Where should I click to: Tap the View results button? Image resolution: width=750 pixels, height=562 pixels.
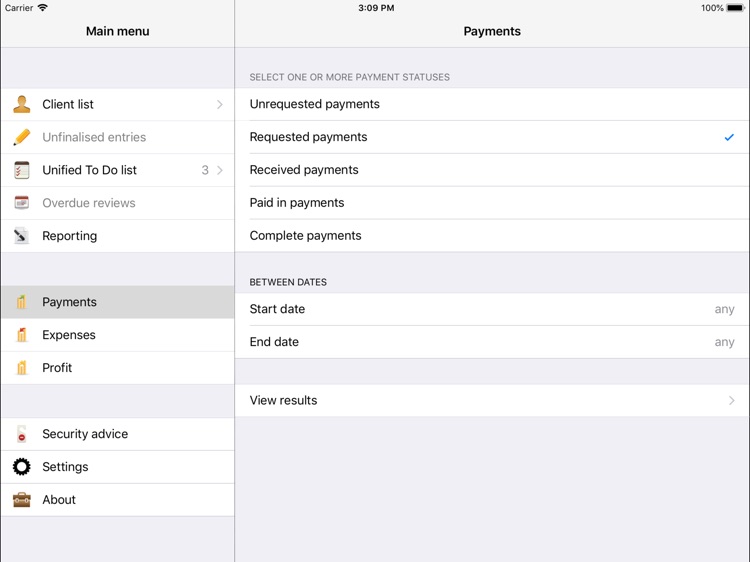click(492, 400)
